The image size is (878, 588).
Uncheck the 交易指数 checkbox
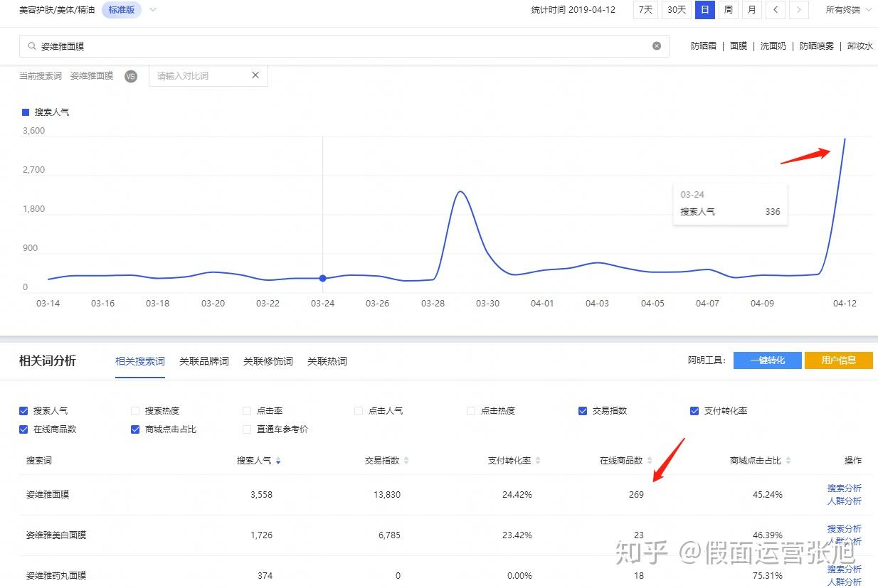[583, 411]
